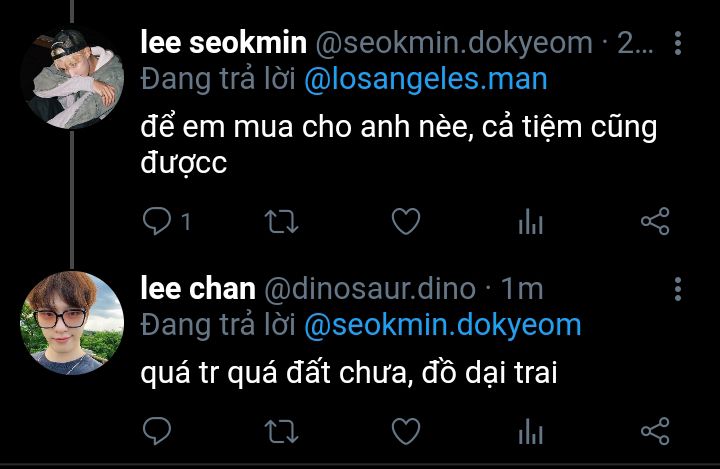
Task: Open the @dinosaur.dino handle
Action: 370,289
